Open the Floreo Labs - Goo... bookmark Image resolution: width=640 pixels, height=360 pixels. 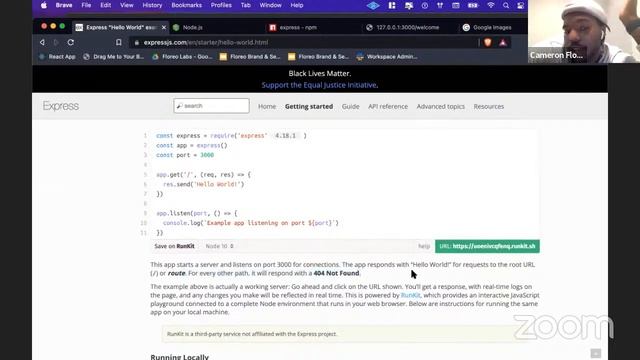tap(182, 57)
